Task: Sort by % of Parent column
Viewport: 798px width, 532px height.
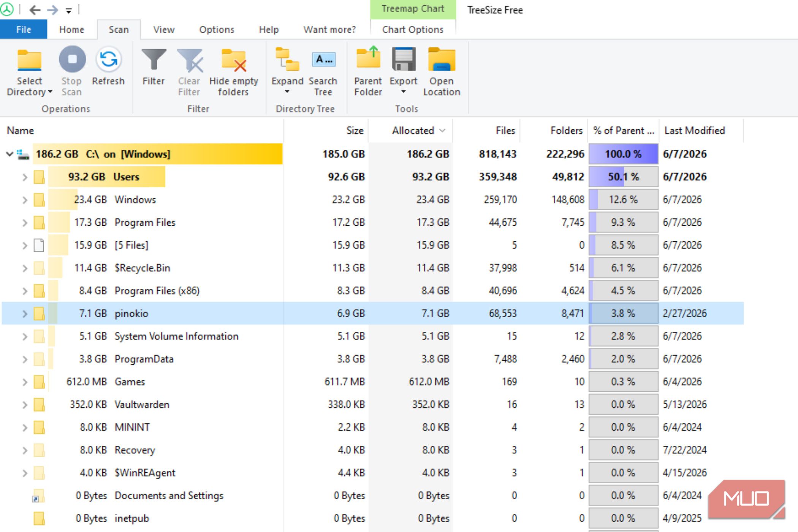Action: (x=623, y=131)
